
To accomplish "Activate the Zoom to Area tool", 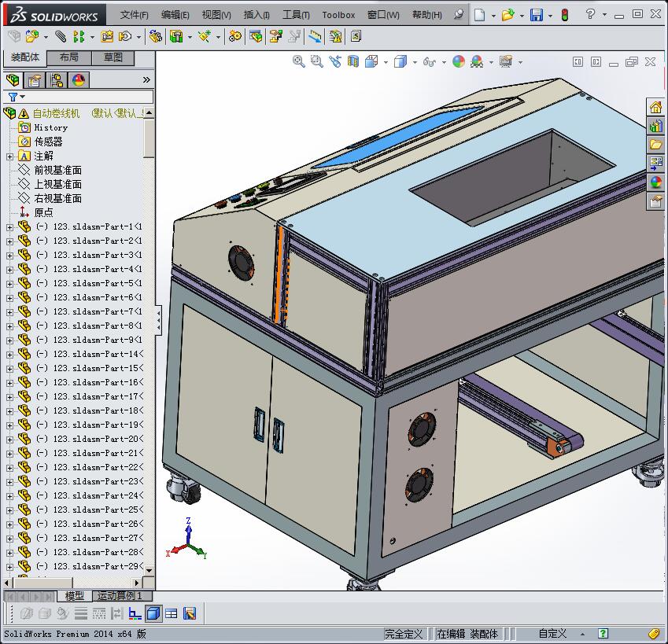I will pos(316,61).
